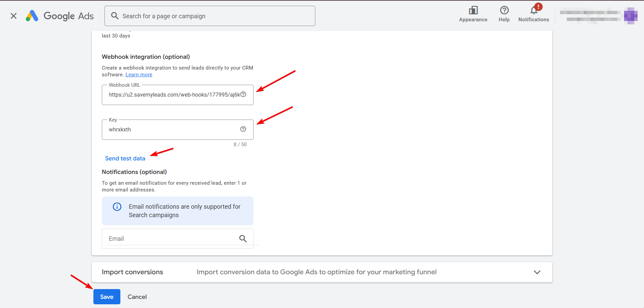The height and width of the screenshot is (308, 644).
Task: Expand the Import conversions section
Action: coord(132,272)
